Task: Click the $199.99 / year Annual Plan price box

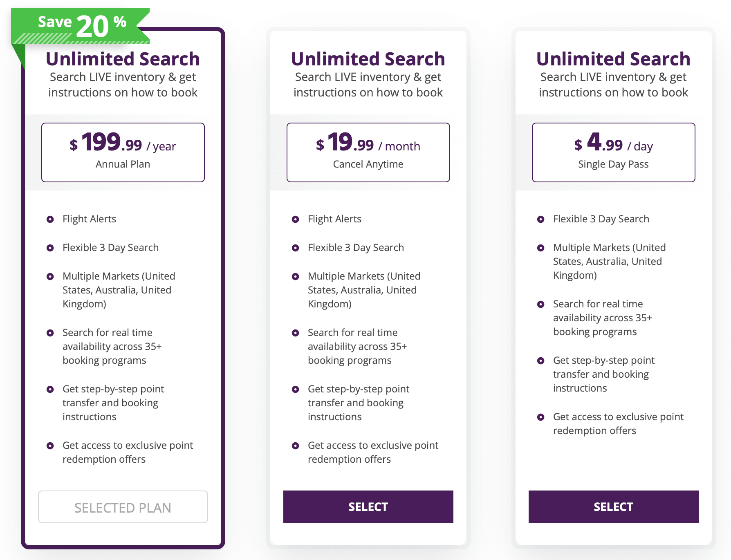Action: point(123,152)
